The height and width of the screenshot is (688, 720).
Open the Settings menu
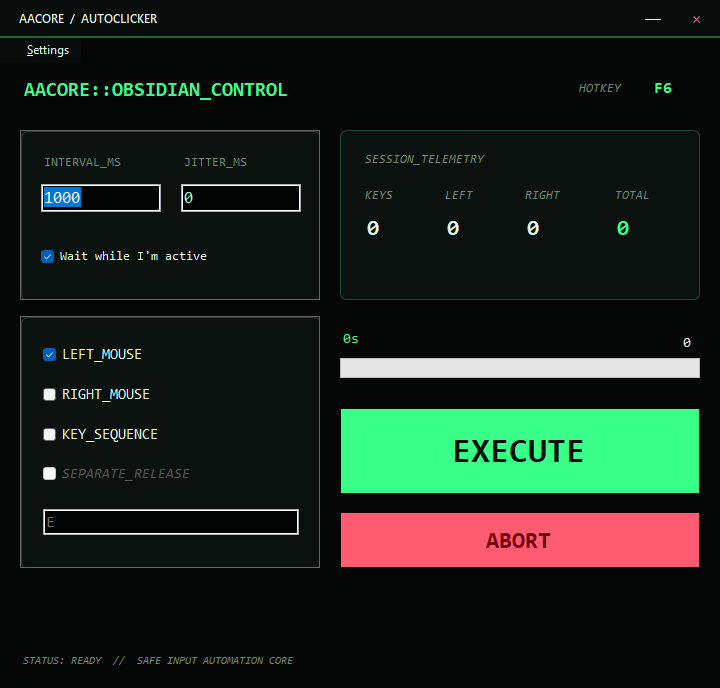pyautogui.click(x=48, y=50)
